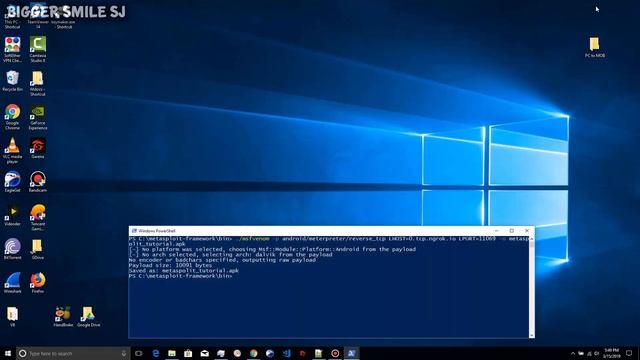Viewport: 640px width, 360px height.
Task: Show hidden system tray icons
Action: (x=573, y=353)
